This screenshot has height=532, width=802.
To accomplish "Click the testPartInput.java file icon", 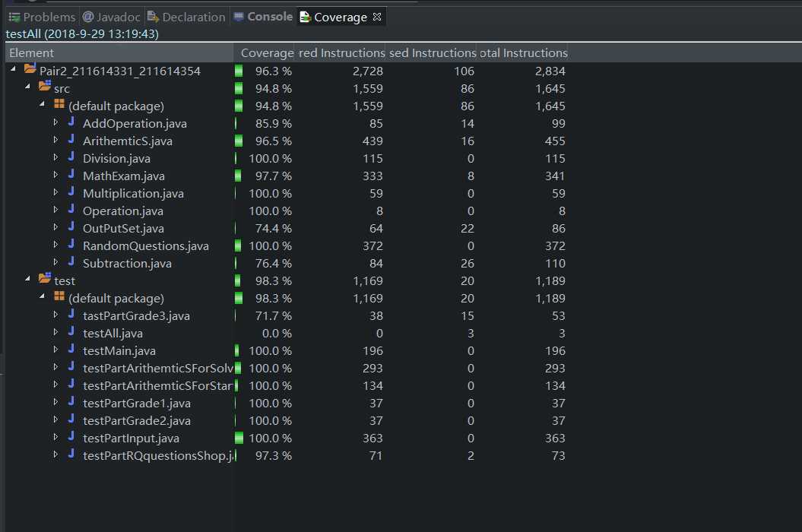I will [x=71, y=436].
